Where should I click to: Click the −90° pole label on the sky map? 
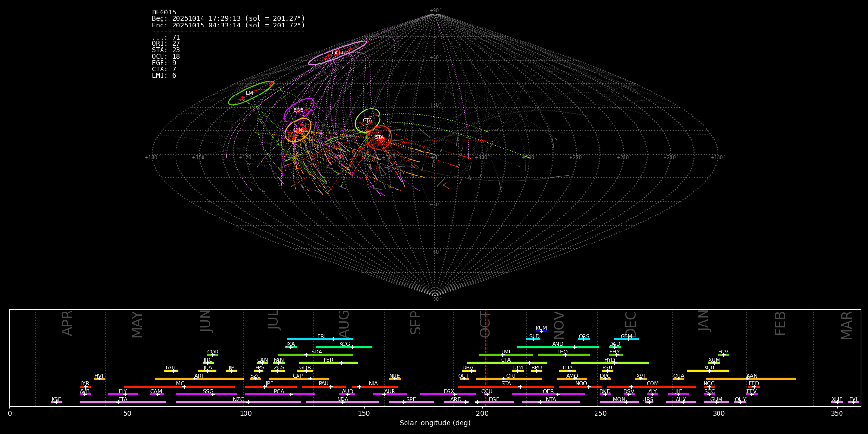(435, 299)
